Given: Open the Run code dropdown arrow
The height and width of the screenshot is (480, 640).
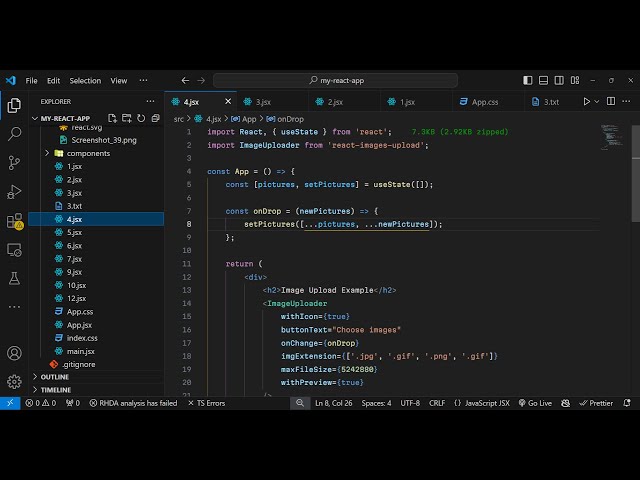Looking at the screenshot, I should [599, 101].
